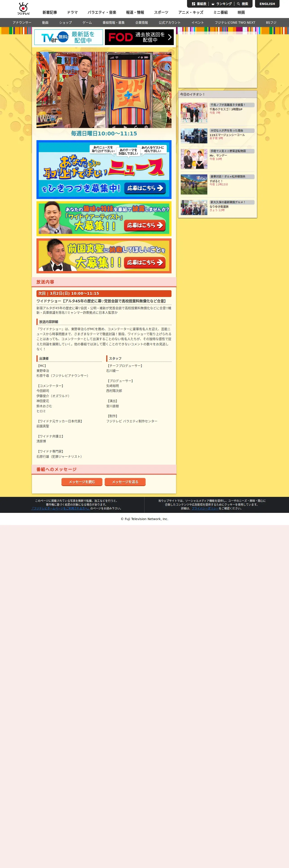The image size is (289, 868).
Task: Open the すぽると！ thumbnail
Action: [x=194, y=184]
